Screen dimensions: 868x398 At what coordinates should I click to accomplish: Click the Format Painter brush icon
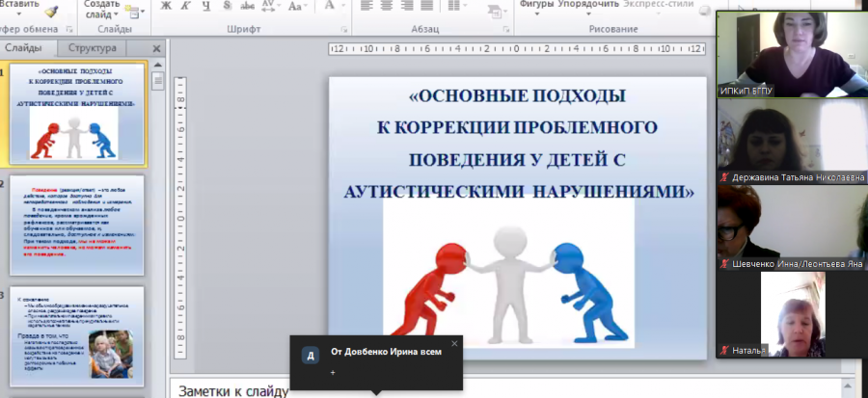(51, 13)
